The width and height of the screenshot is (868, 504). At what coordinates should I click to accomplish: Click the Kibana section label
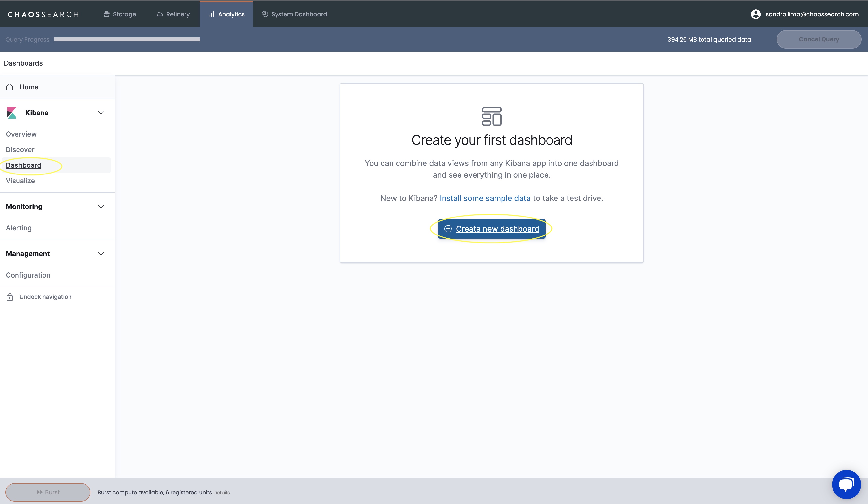point(36,113)
